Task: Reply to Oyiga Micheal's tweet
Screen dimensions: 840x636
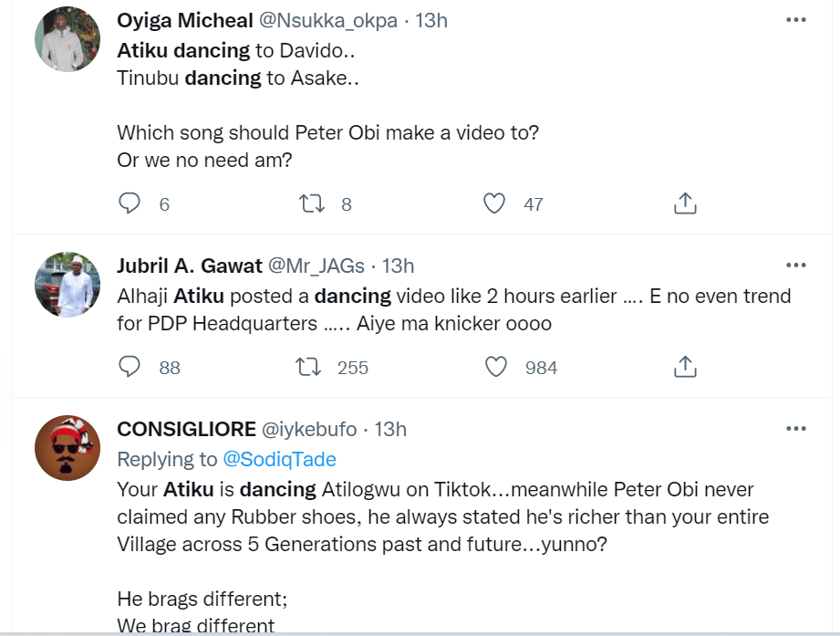Action: point(130,203)
